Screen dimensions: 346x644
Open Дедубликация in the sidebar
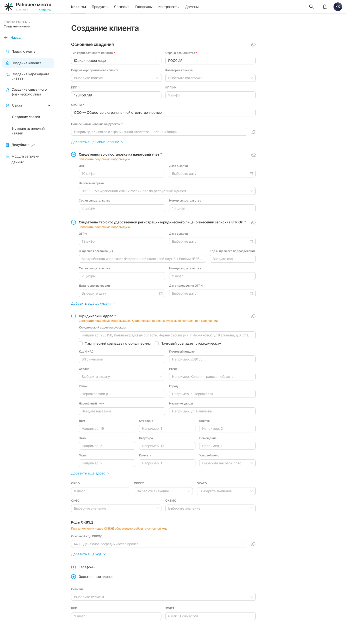(23, 145)
